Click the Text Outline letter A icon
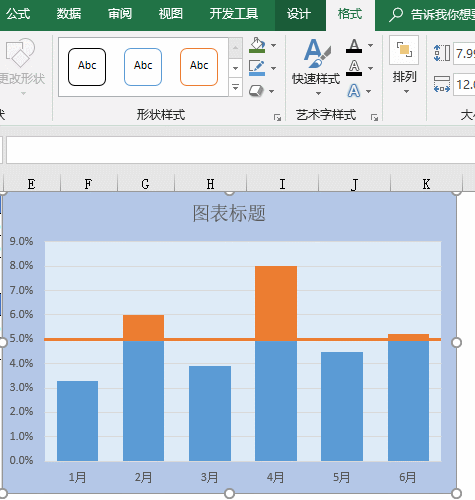 (354, 68)
